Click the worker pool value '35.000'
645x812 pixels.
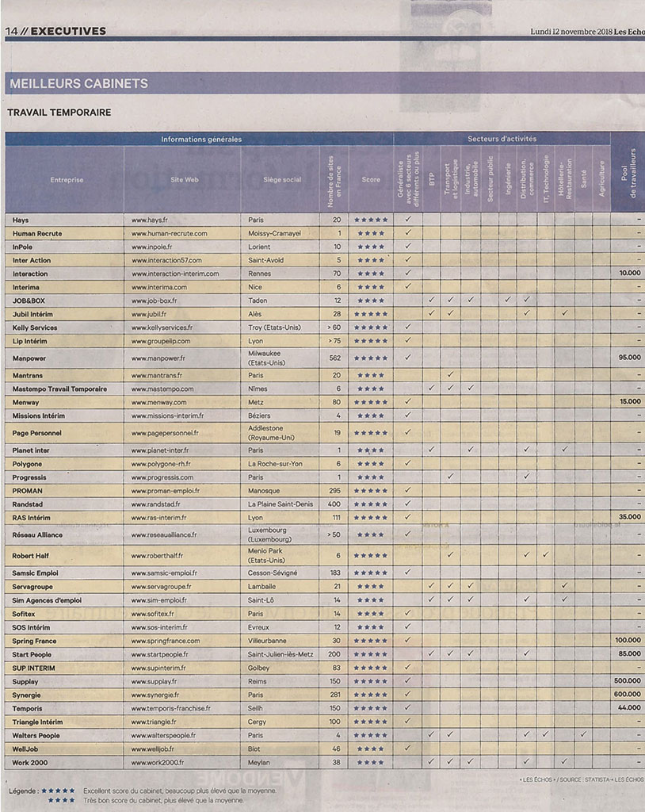click(x=629, y=517)
